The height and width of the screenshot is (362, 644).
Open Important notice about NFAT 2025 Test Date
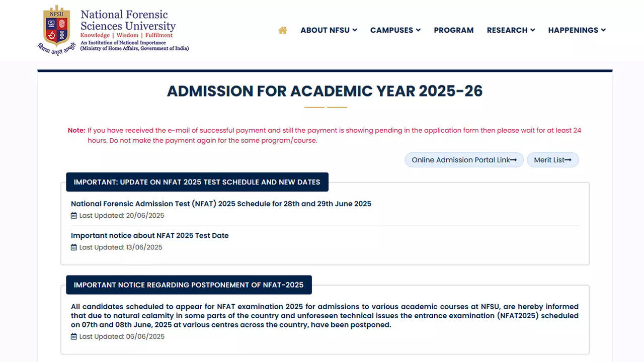(149, 235)
